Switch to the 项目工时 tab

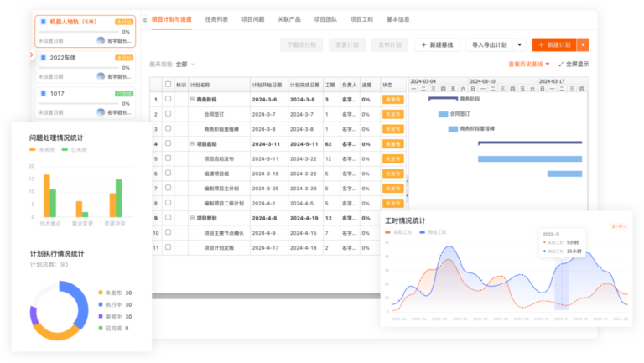click(x=361, y=19)
